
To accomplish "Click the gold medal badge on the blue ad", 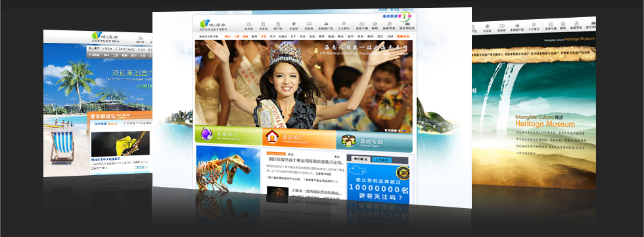I will (x=402, y=172).
